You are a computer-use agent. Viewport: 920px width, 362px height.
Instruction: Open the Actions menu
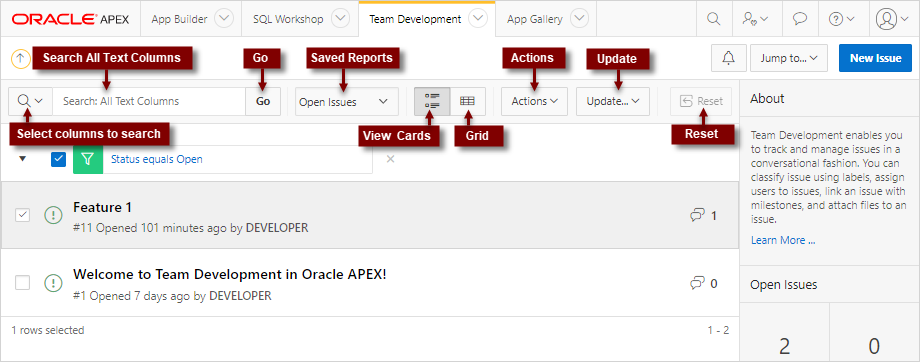(534, 101)
